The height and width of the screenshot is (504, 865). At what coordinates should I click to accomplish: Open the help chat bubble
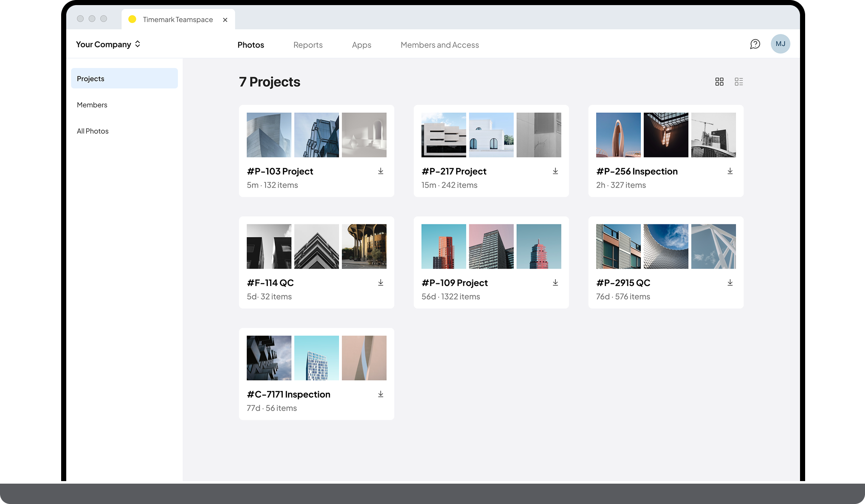pos(755,44)
